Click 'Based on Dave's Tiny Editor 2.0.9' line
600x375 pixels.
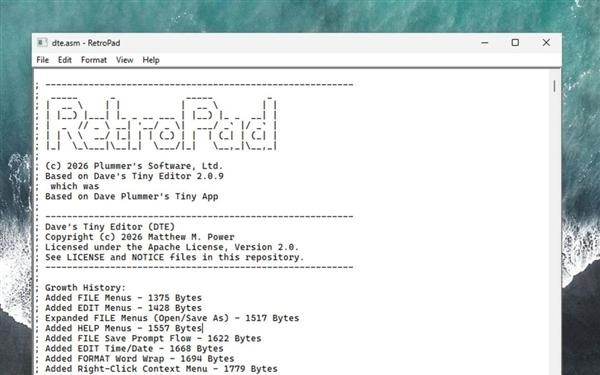tap(134, 176)
